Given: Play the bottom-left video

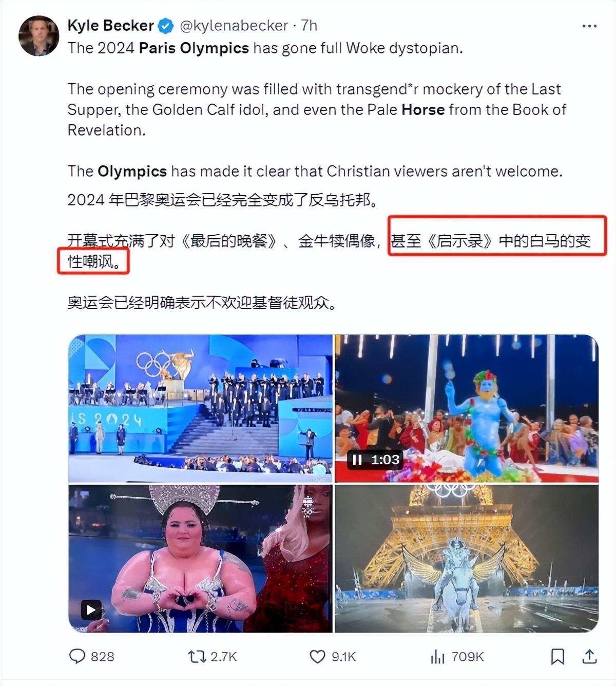Looking at the screenshot, I should pos(91,610).
